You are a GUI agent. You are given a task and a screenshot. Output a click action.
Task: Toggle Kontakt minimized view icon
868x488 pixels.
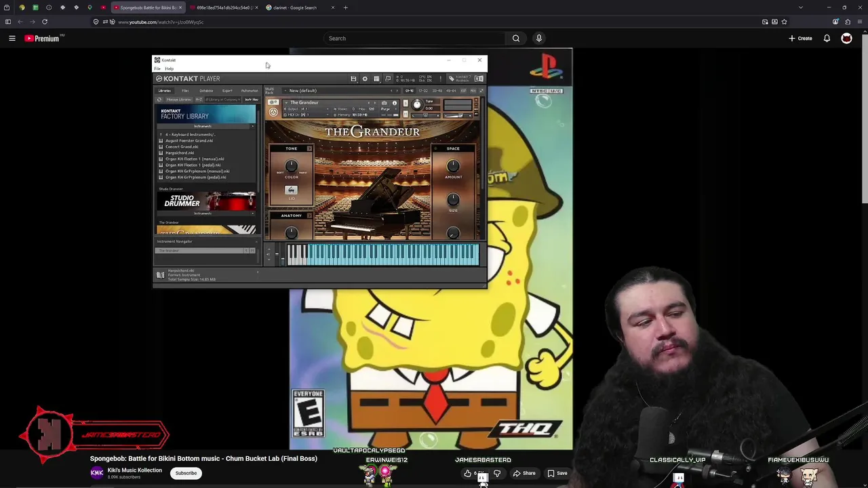point(388,79)
